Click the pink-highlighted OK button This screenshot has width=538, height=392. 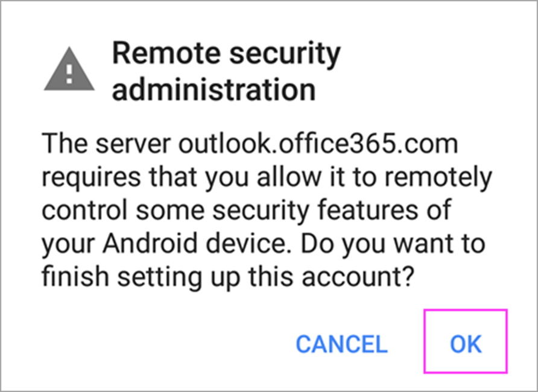pyautogui.click(x=466, y=341)
